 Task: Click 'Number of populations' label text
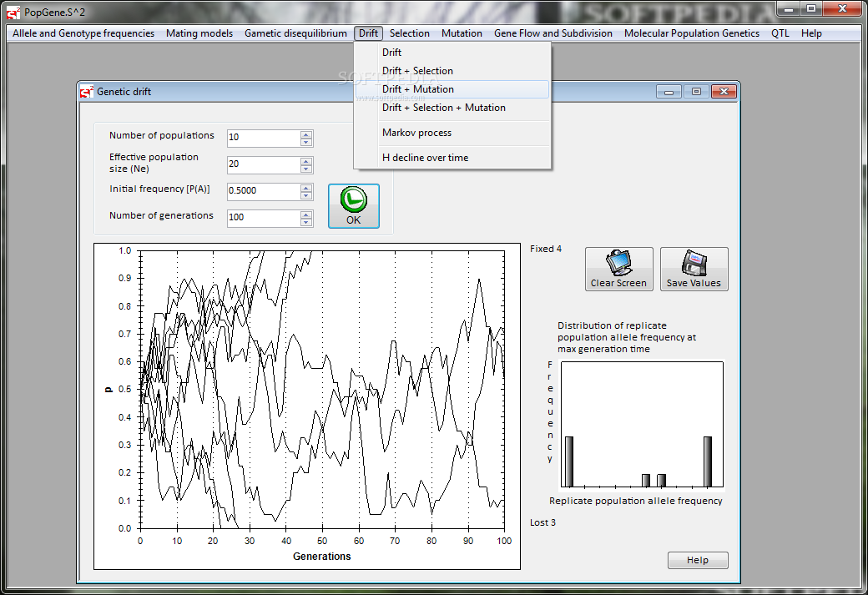(x=162, y=135)
